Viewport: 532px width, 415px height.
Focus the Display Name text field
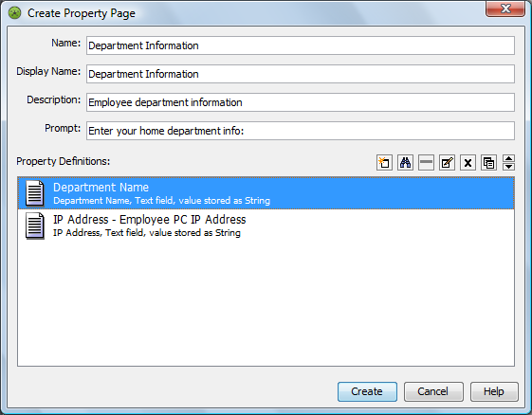(301, 74)
